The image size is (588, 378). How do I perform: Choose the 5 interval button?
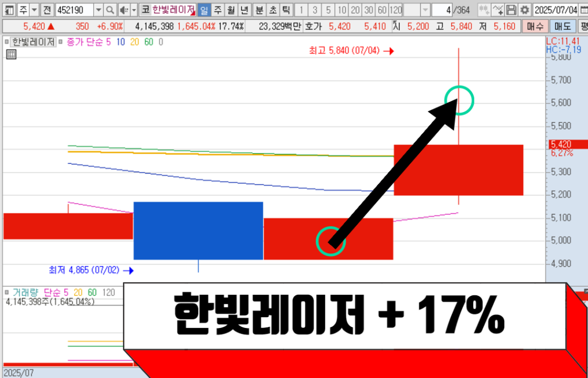[328, 10]
